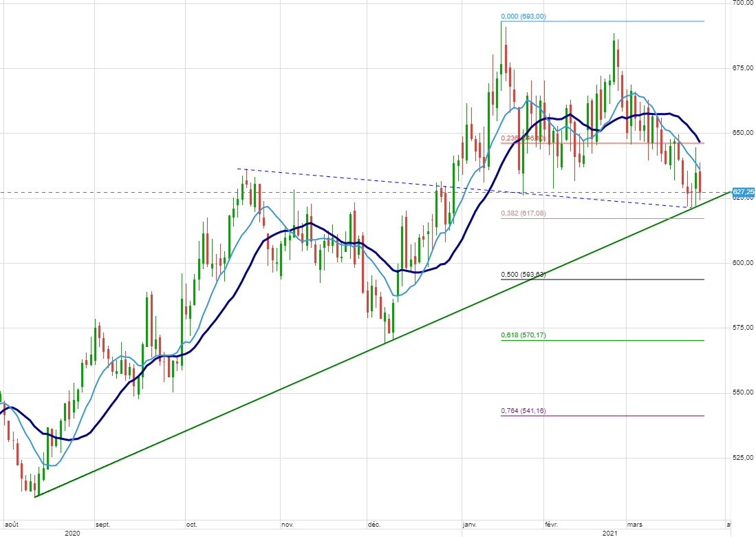The width and height of the screenshot is (756, 537).
Task: Click the 'janv.' month label on time axis
Action: 471,524
